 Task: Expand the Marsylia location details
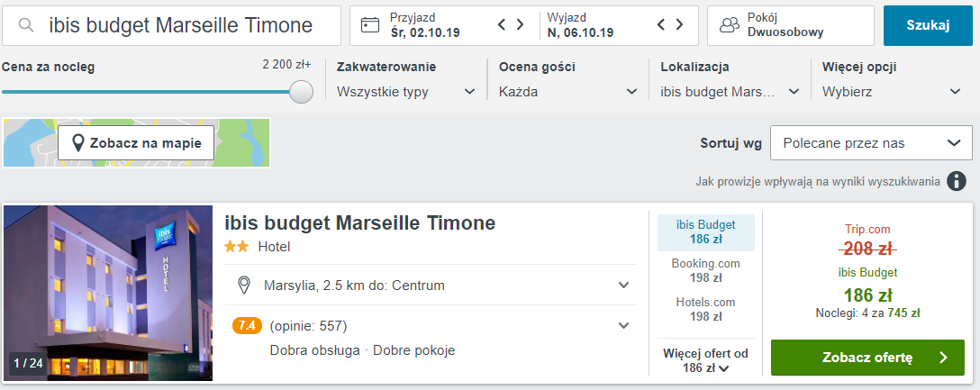tap(623, 286)
